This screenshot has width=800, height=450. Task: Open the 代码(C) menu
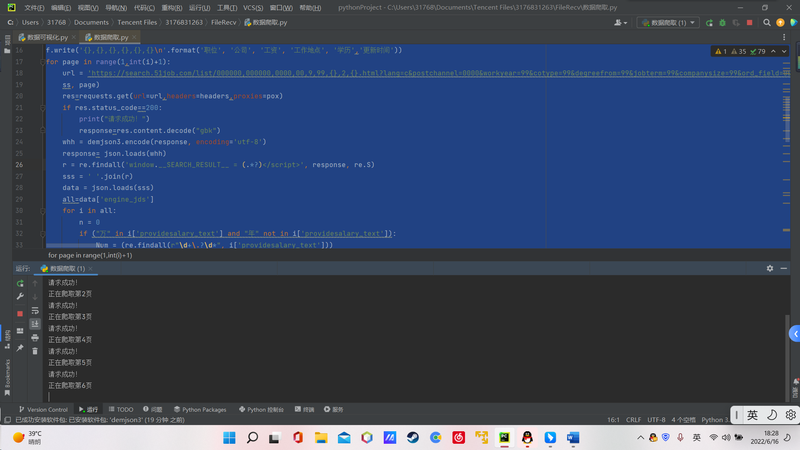click(144, 8)
